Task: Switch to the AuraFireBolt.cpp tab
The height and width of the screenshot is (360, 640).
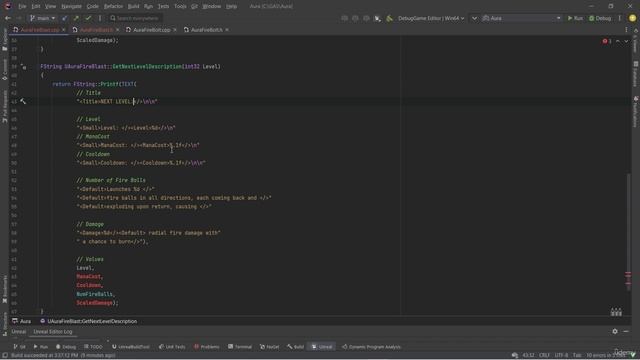Action: tap(151, 30)
